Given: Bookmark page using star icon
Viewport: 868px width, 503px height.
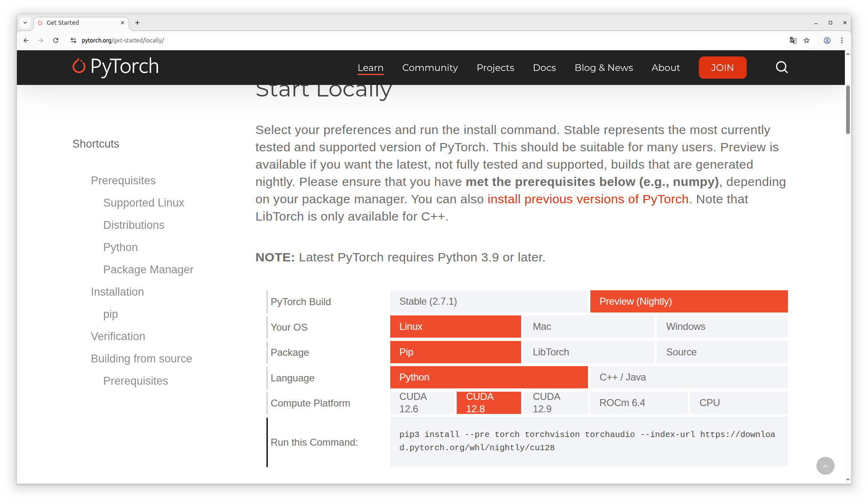Looking at the screenshot, I should [x=807, y=40].
